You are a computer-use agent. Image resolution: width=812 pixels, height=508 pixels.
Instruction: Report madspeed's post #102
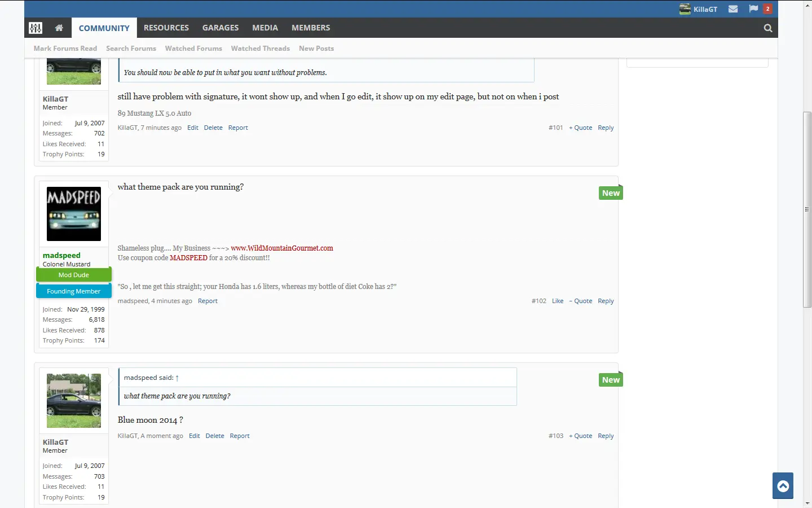[208, 301]
